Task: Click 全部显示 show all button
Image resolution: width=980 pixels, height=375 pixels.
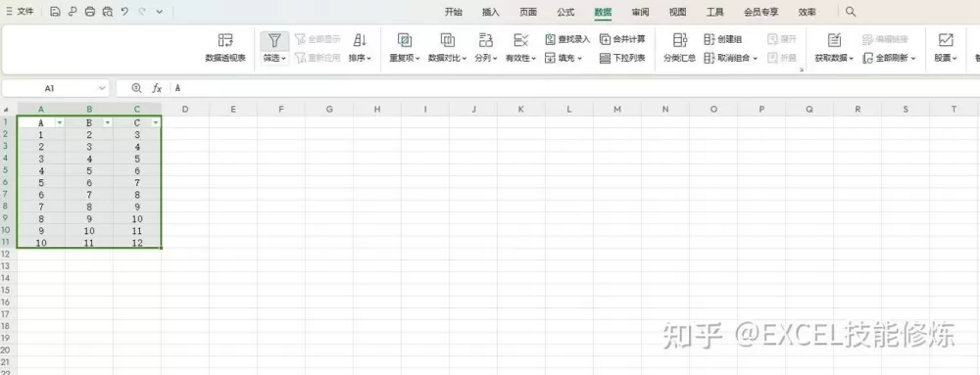Action: (318, 39)
